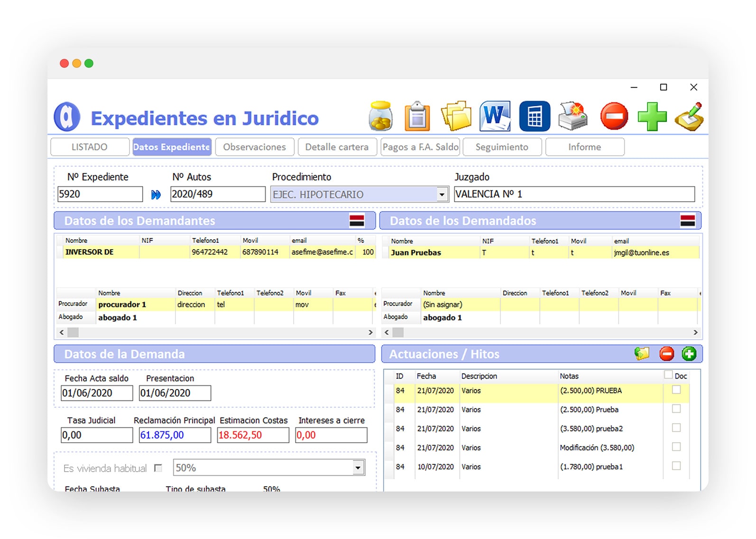Check Doc box for PRUEBA row
Viewport: 756px width, 539px height.
(676, 390)
